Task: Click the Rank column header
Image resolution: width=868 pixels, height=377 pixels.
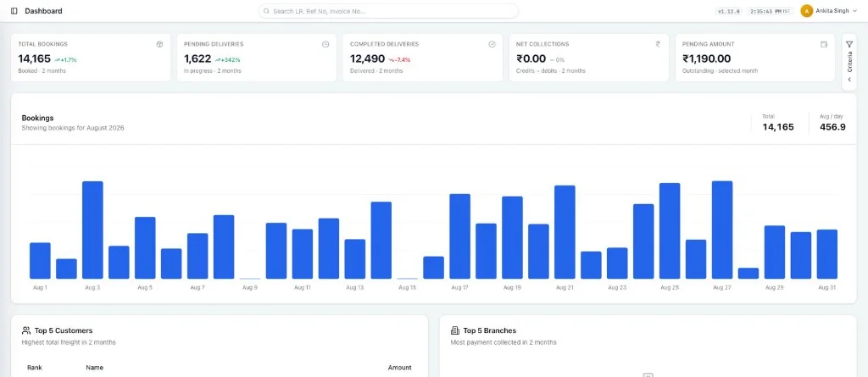Action: point(34,368)
